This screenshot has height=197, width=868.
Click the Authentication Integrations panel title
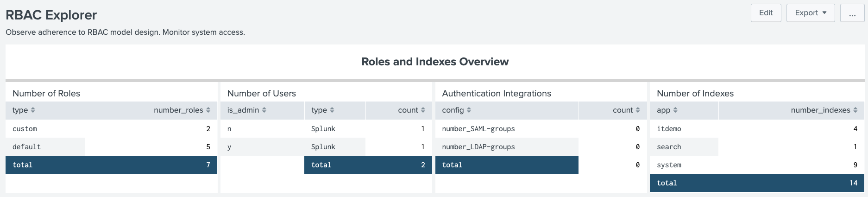(497, 94)
